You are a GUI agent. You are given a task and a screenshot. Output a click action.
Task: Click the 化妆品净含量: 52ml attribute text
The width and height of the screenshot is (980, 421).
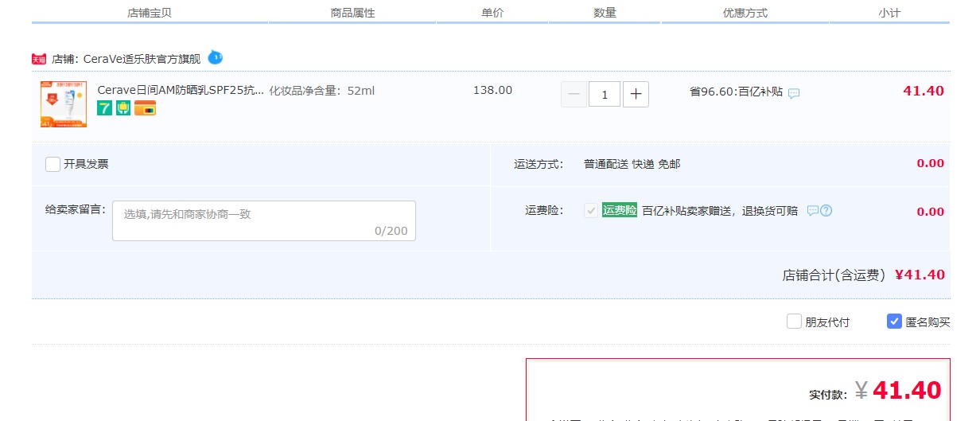[x=322, y=91]
